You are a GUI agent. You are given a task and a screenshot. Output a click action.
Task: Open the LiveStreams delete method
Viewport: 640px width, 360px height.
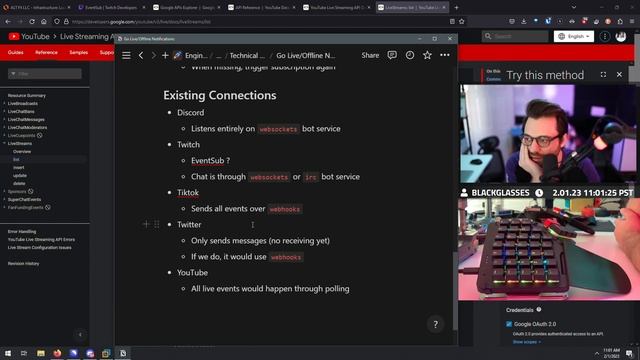tap(19, 183)
